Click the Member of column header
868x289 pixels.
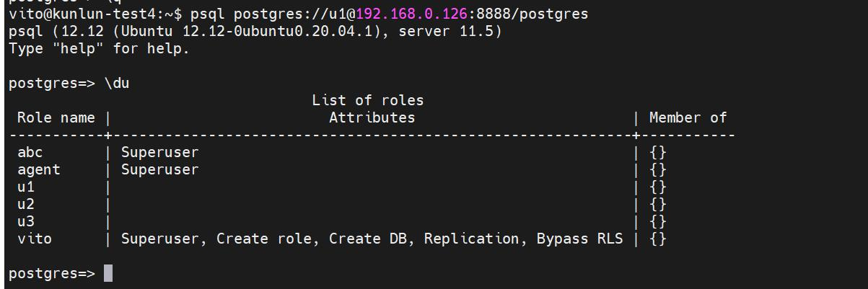[x=688, y=117]
